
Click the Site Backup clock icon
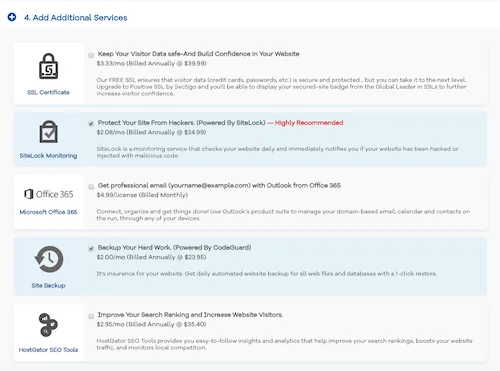(x=49, y=259)
